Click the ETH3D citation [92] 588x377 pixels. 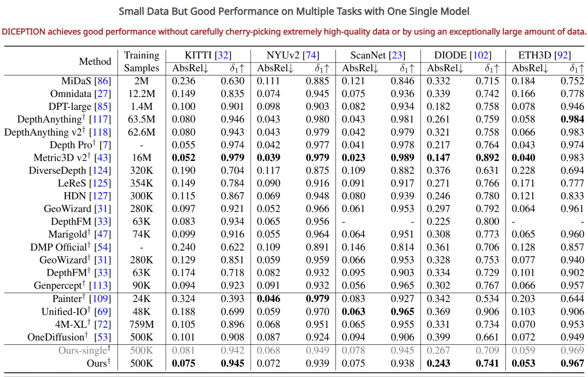pyautogui.click(x=563, y=56)
